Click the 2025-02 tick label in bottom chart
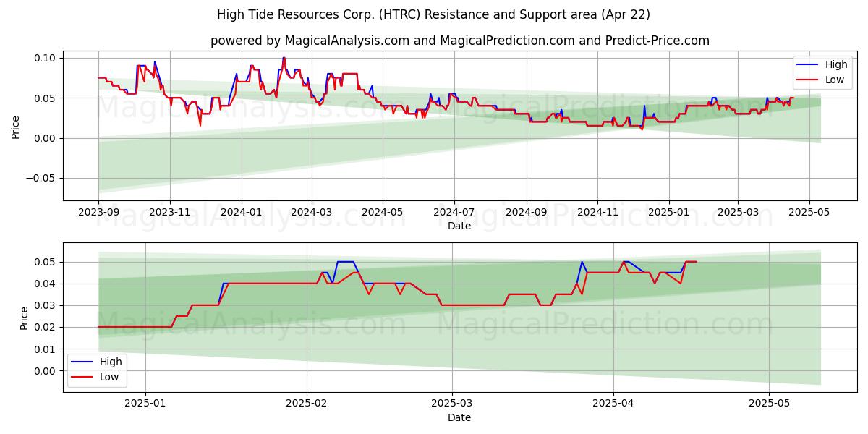Viewport: 868px width, 434px height. point(307,404)
